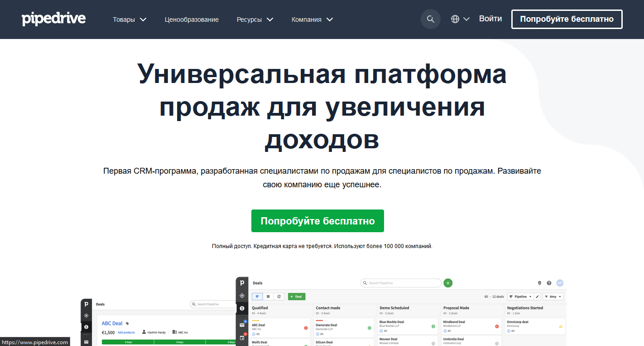The height and width of the screenshot is (346, 644).
Task: Click the blue ABC Deal title
Action: pyautogui.click(x=112, y=323)
